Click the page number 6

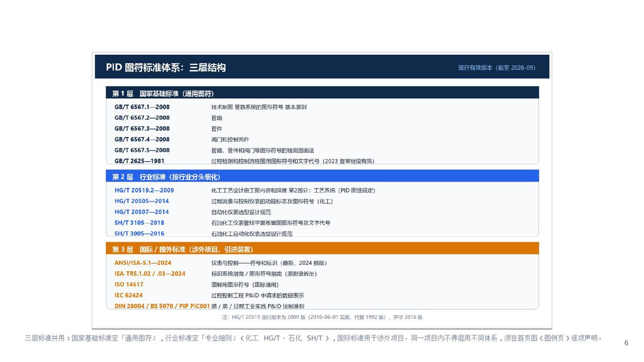click(x=626, y=343)
